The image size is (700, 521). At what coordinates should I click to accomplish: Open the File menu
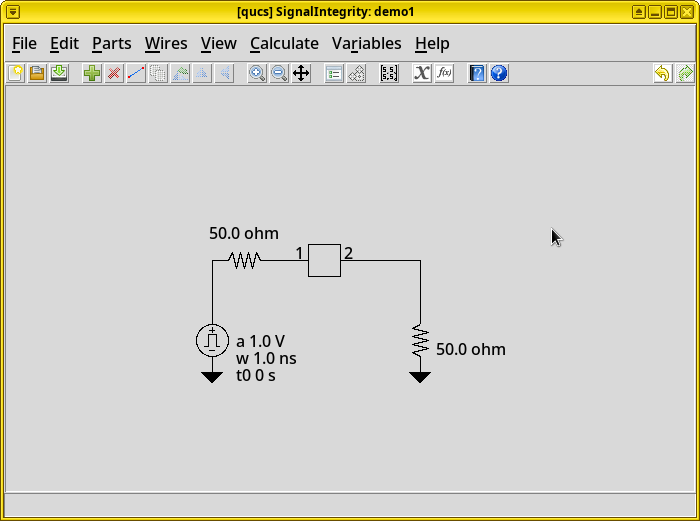(x=24, y=43)
